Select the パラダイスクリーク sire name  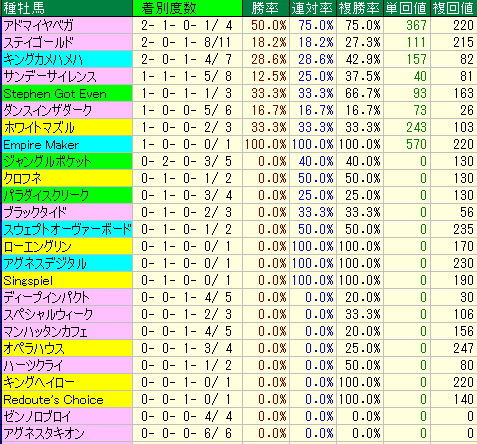46,195
